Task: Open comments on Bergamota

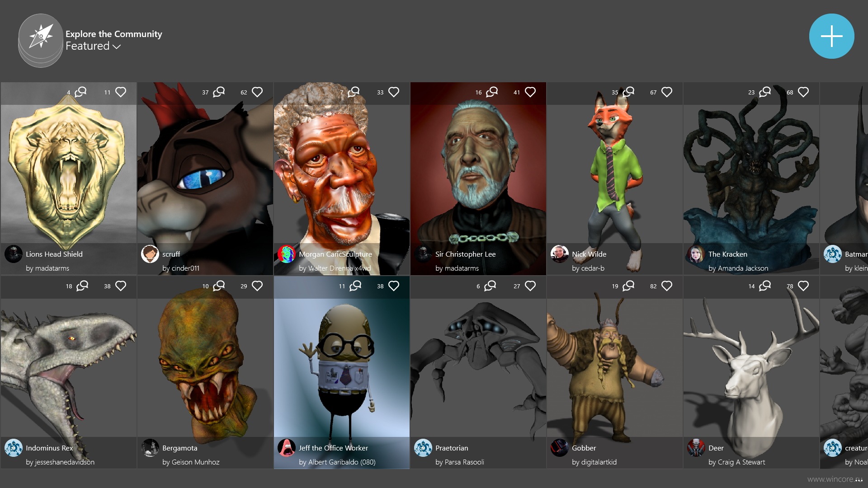Action: tap(219, 286)
